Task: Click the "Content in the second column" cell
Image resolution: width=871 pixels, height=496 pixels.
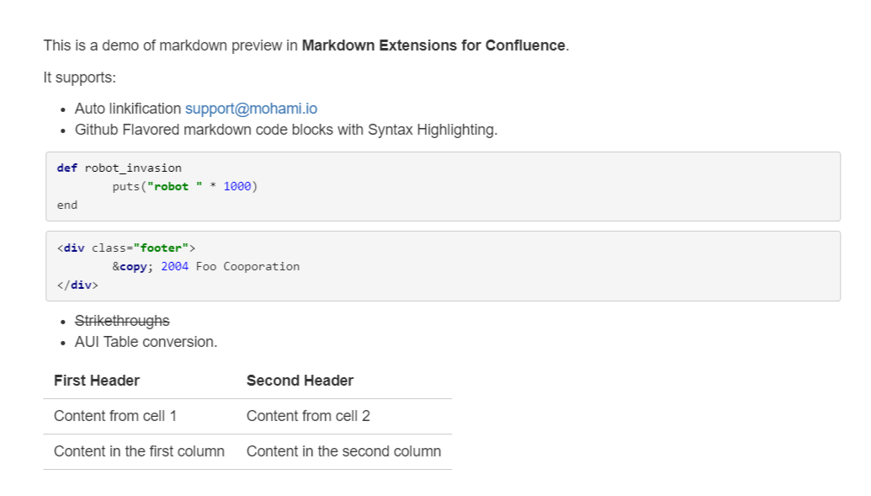Action: [x=343, y=451]
